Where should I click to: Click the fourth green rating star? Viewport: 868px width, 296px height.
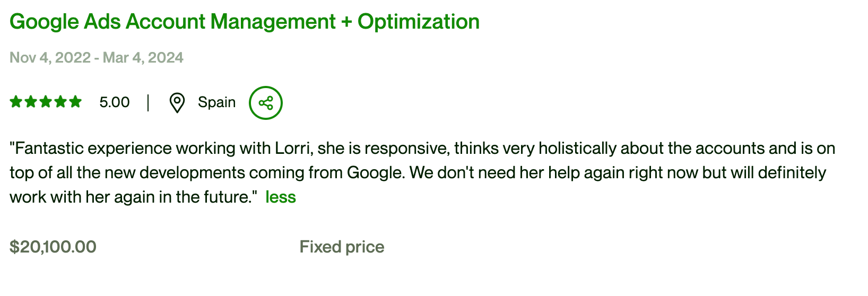click(x=60, y=102)
